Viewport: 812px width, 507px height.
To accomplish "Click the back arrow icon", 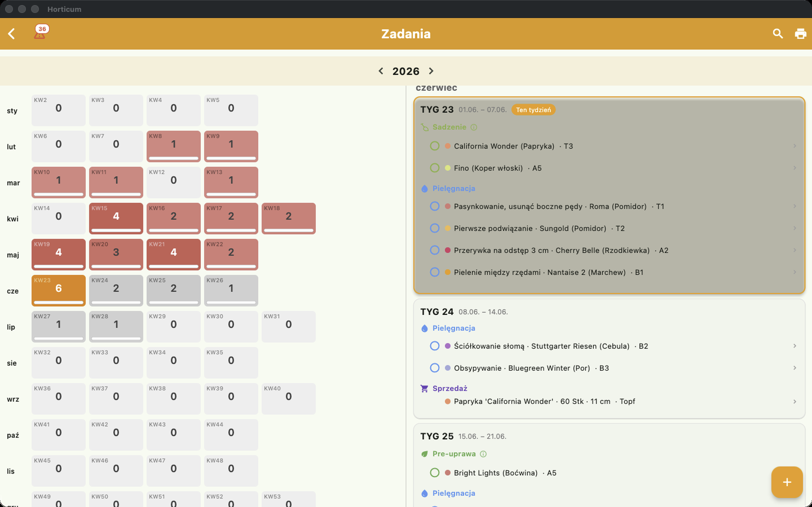I will coord(11,34).
